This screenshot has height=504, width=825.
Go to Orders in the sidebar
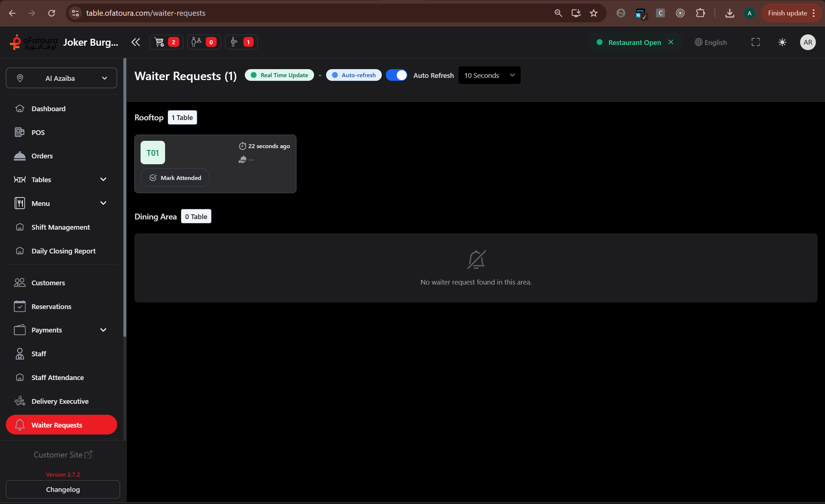pos(42,156)
